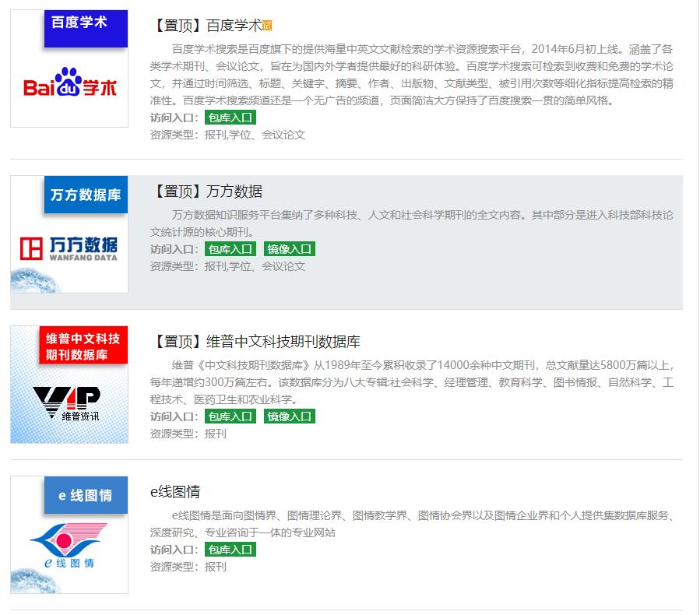Click 资源类型 text under 万方数据
Image resolution: width=700 pixels, height=615 pixels.
[x=227, y=266]
